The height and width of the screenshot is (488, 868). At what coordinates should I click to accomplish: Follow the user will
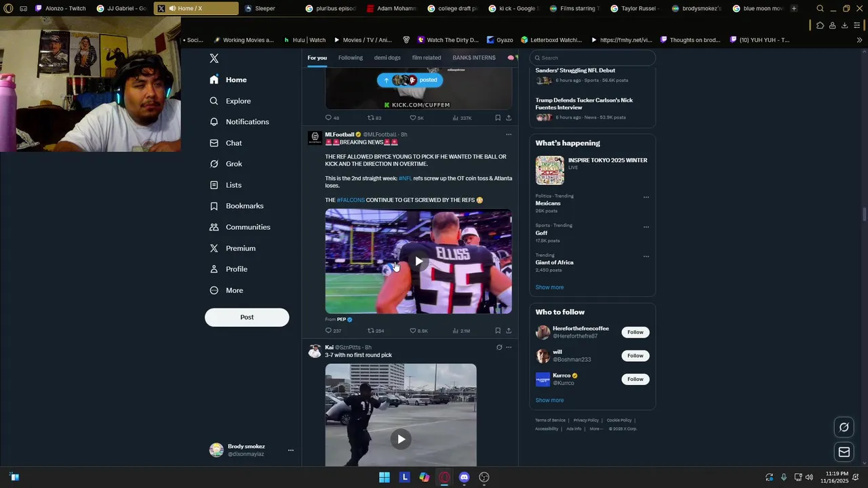coord(635,356)
